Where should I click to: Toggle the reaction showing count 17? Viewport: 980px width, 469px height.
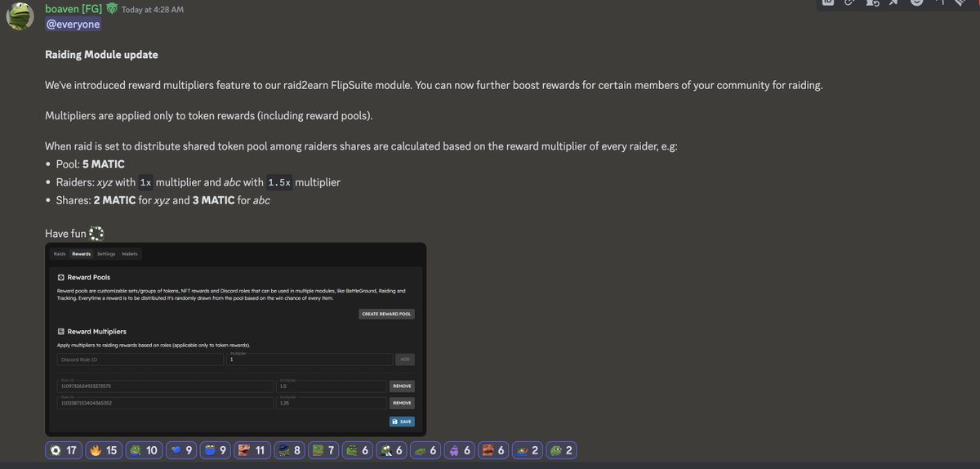point(64,449)
